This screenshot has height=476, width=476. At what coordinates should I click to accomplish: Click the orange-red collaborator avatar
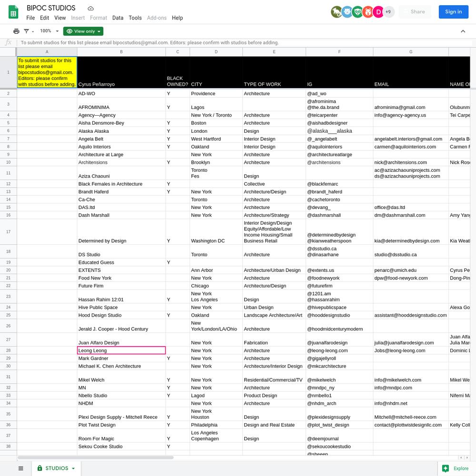(368, 12)
